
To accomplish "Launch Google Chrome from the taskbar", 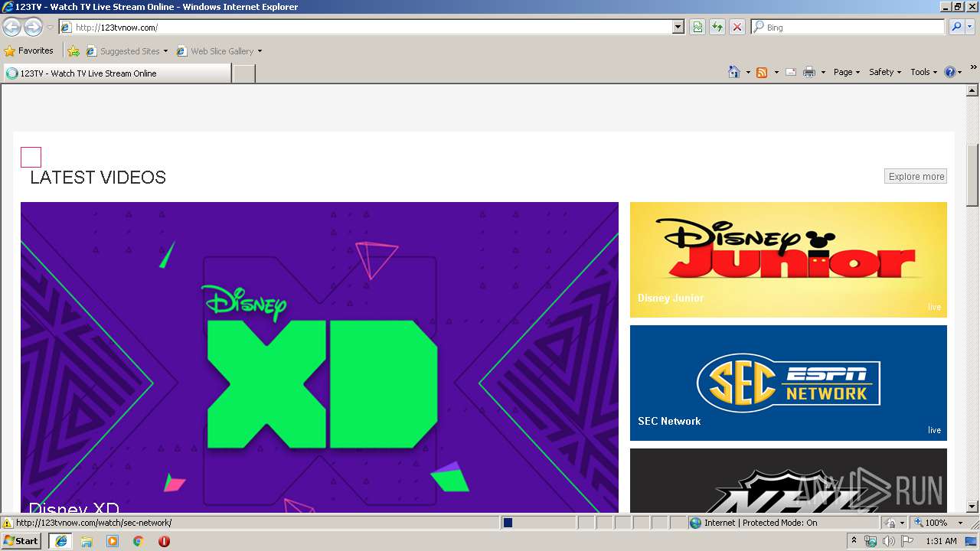I will tap(139, 541).
